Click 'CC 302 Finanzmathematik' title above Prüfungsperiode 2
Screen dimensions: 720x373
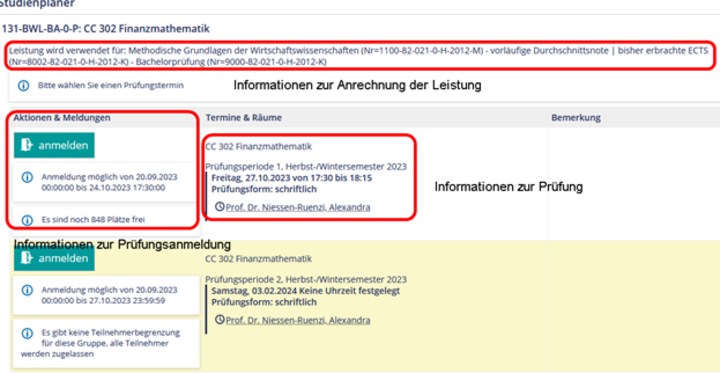tap(259, 259)
